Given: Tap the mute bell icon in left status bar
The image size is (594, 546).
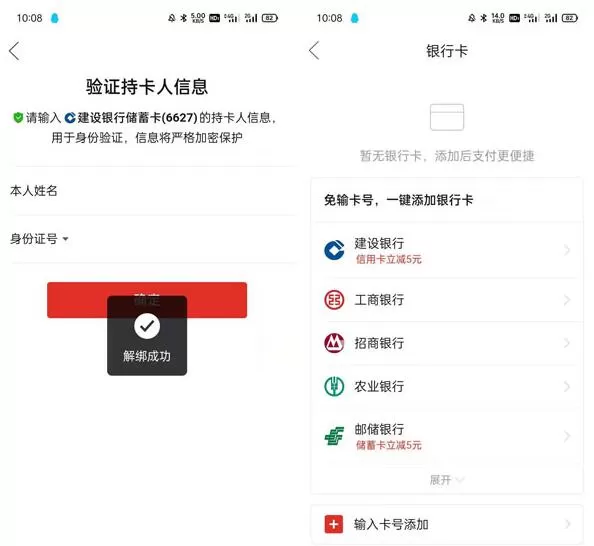Looking at the screenshot, I should [172, 18].
